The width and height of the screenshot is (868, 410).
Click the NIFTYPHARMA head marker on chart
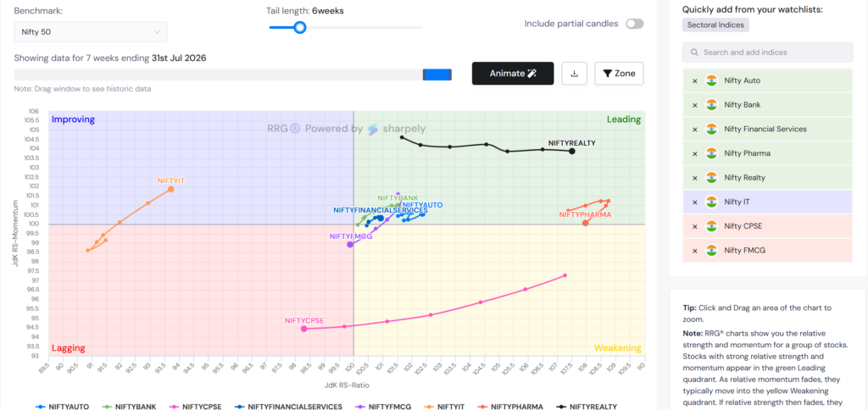586,223
